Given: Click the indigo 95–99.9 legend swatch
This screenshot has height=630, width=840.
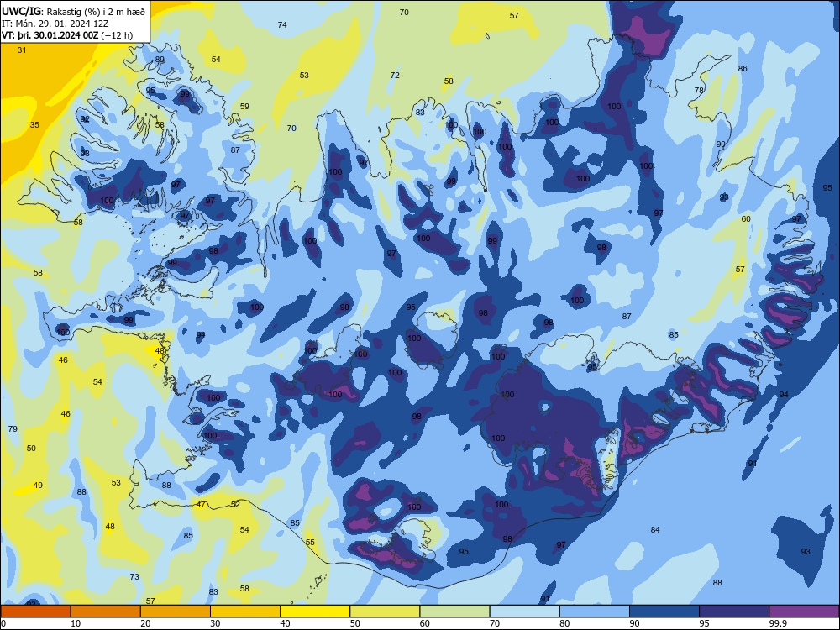Looking at the screenshot, I should 734,612.
